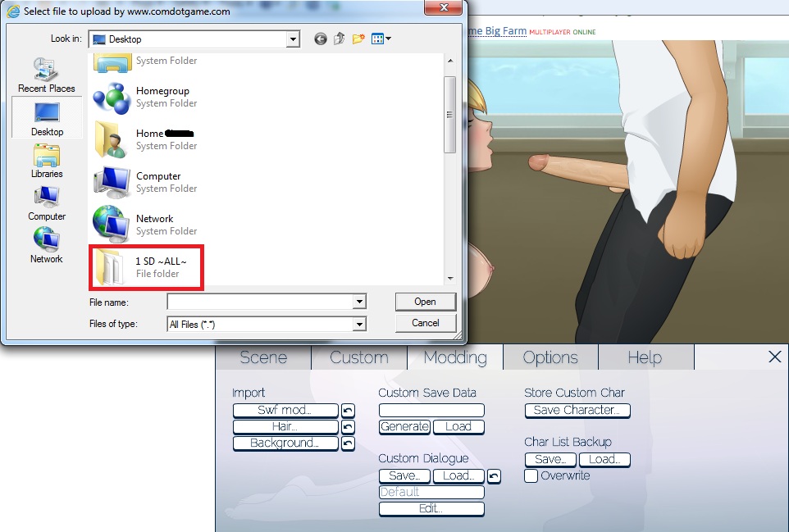This screenshot has width=789, height=532.
Task: Click the Open button in file dialog
Action: (x=425, y=302)
